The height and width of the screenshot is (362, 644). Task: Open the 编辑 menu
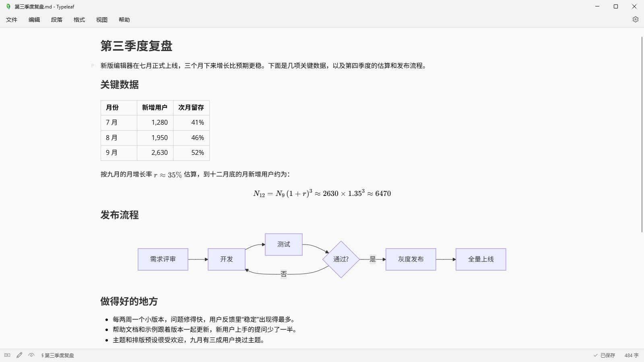click(34, 20)
